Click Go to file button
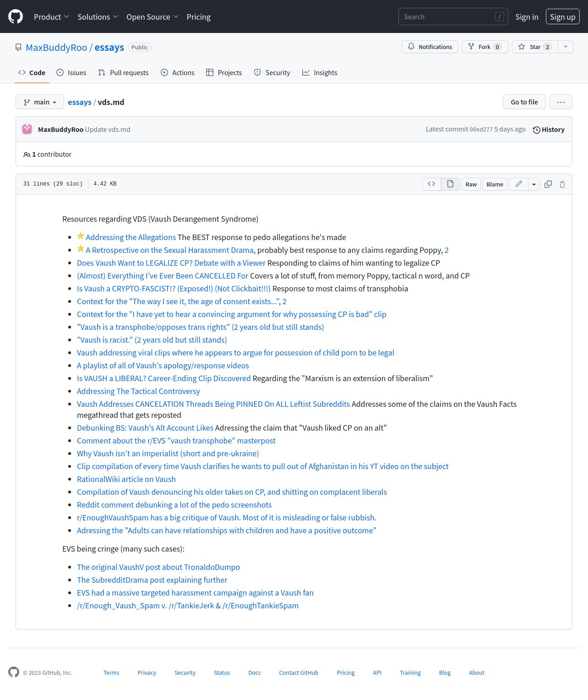The width and height of the screenshot is (588, 700). click(x=524, y=102)
